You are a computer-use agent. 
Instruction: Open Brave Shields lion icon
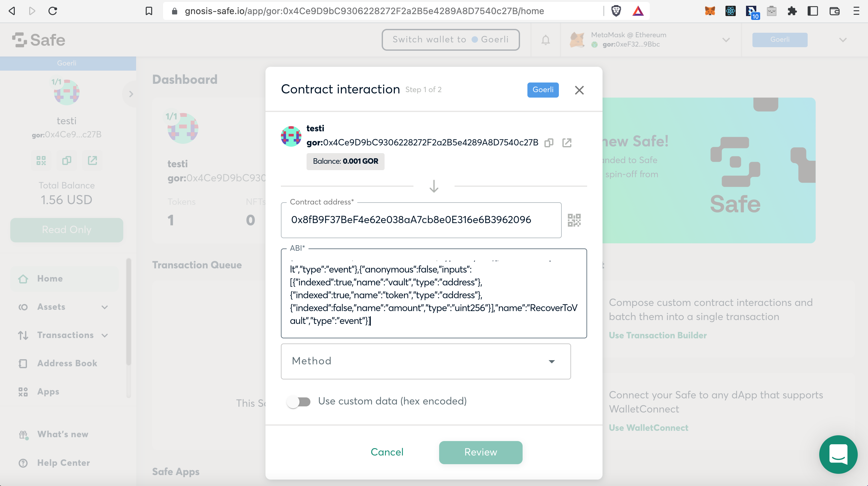click(x=616, y=11)
